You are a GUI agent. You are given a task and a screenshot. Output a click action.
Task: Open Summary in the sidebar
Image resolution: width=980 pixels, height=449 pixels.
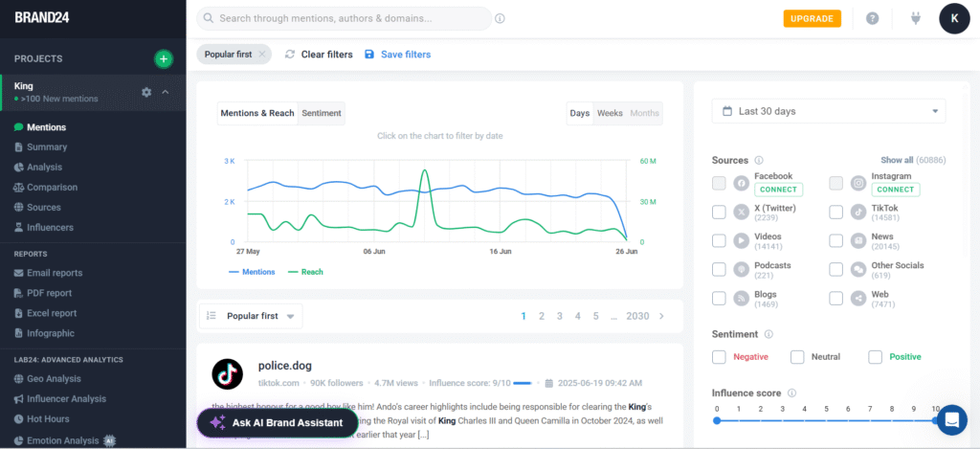tap(47, 147)
